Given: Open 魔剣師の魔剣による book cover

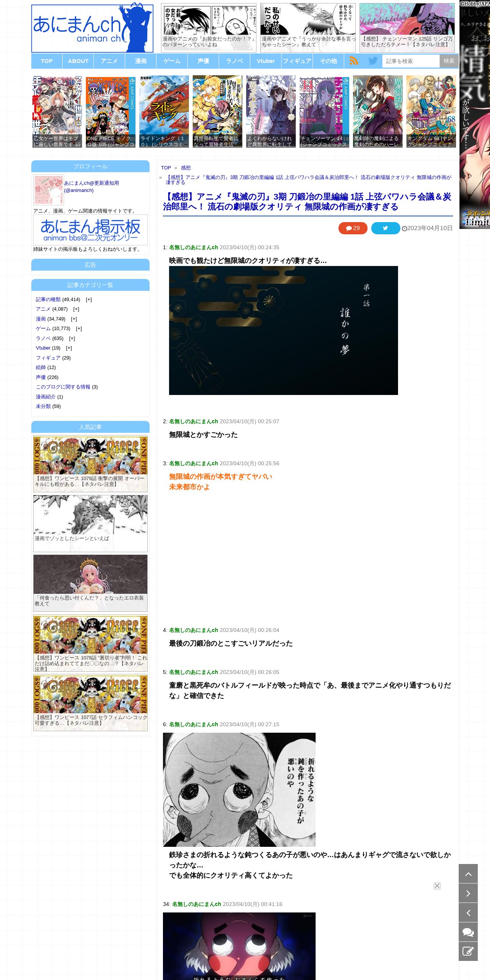Looking at the screenshot, I should [378, 111].
